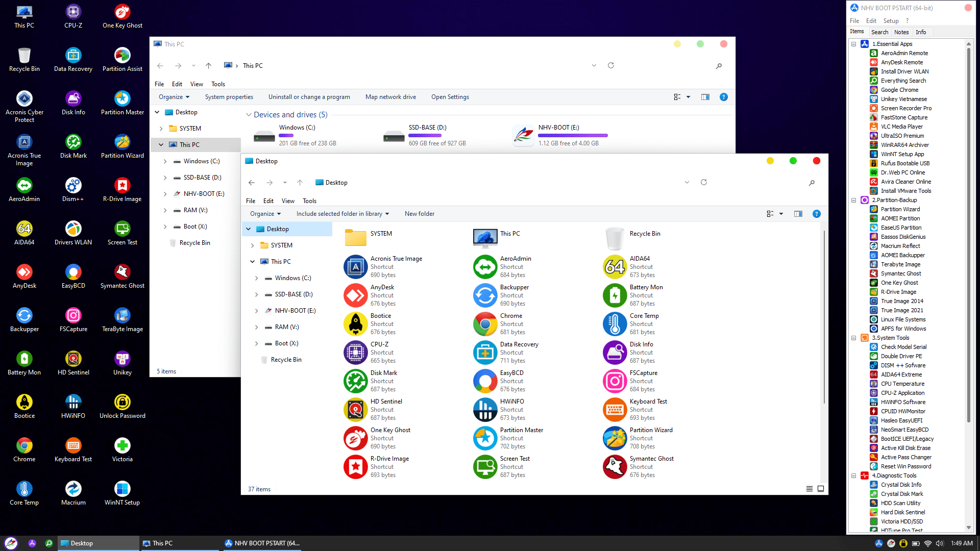Launch Acronis Cyber Protect desktop icon

tap(24, 106)
